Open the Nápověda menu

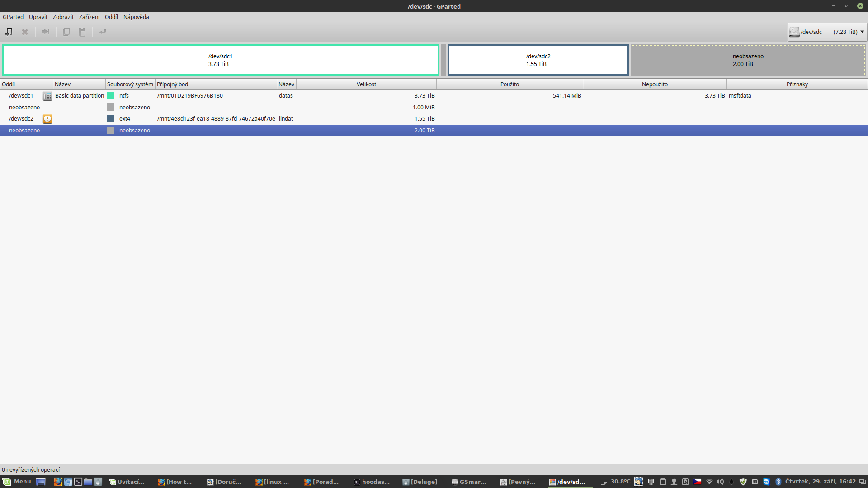136,17
